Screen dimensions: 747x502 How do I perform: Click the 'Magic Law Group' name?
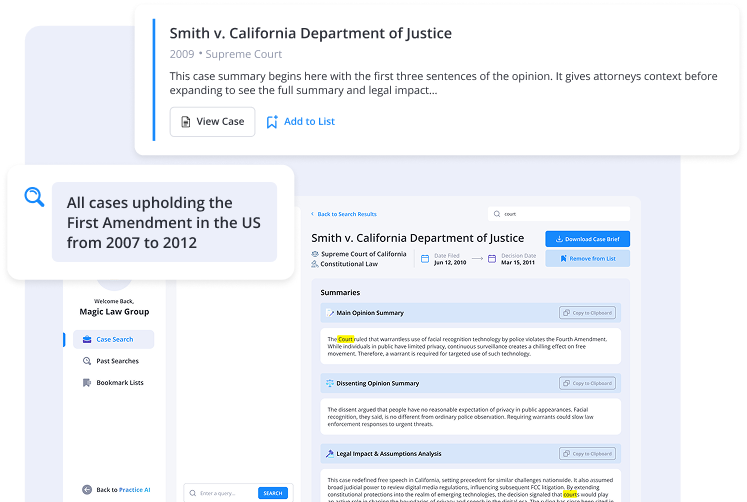point(114,311)
